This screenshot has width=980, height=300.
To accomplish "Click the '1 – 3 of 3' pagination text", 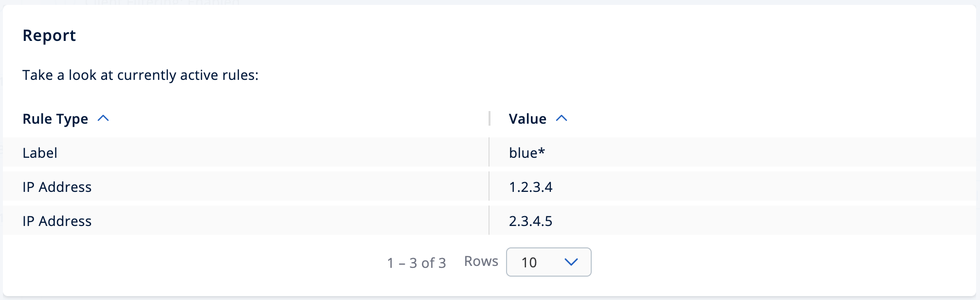I will [417, 263].
